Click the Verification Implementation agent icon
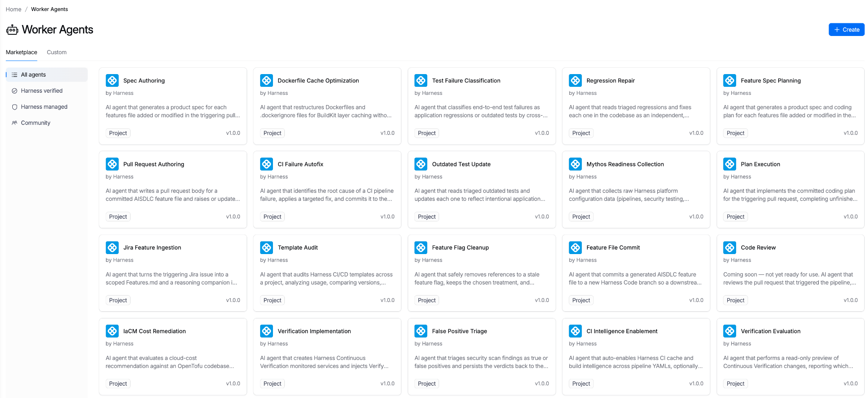This screenshot has height=398, width=868. (267, 331)
